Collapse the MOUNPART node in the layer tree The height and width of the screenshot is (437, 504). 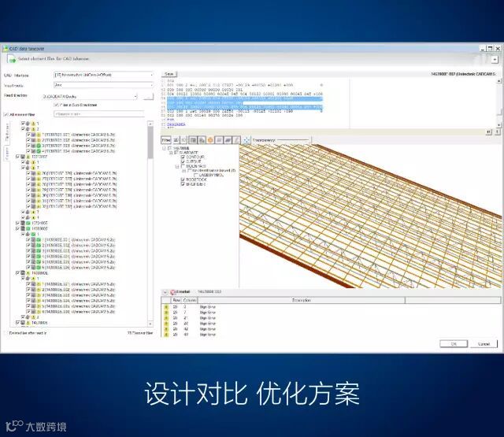(177, 166)
